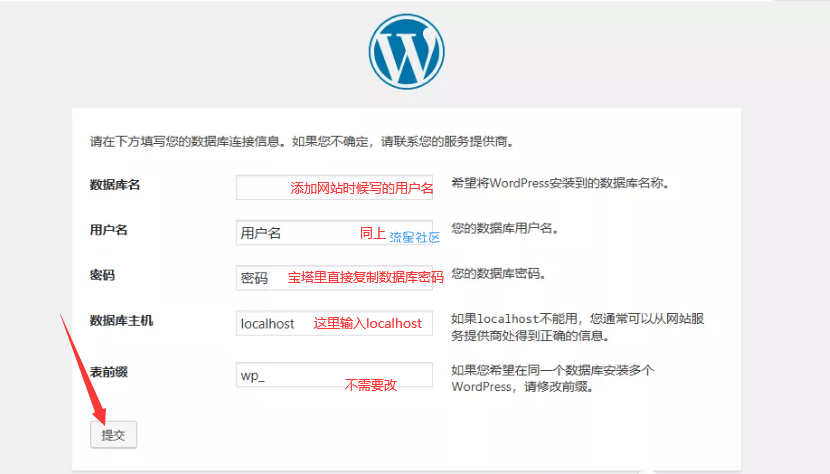Viewport: 830px width, 474px height.
Task: Focus the 表前缀 wp_ field
Action: point(334,374)
